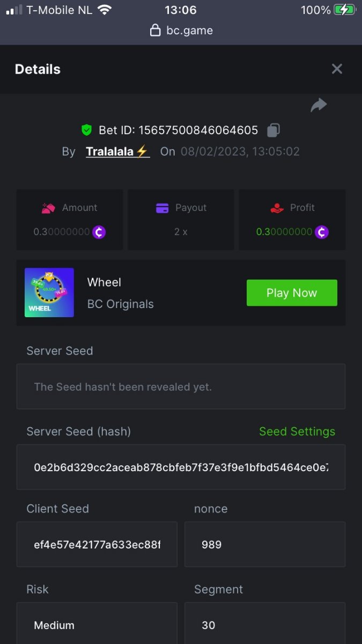Viewport: 362px width, 644px height.
Task: Open Seed Settings link
Action: coord(297,431)
